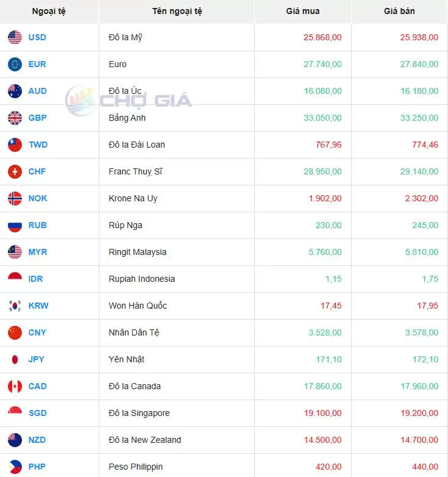Click the "Ngoại tệ" column header
Screen dimensions: 448x477
(x=49, y=11)
